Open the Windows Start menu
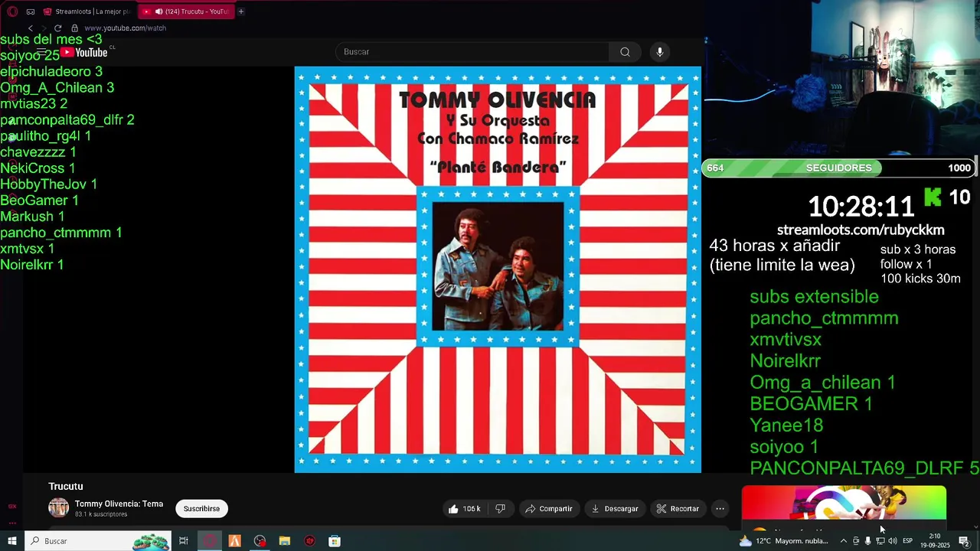Screen dimensions: 980x551 pyautogui.click(x=11, y=541)
